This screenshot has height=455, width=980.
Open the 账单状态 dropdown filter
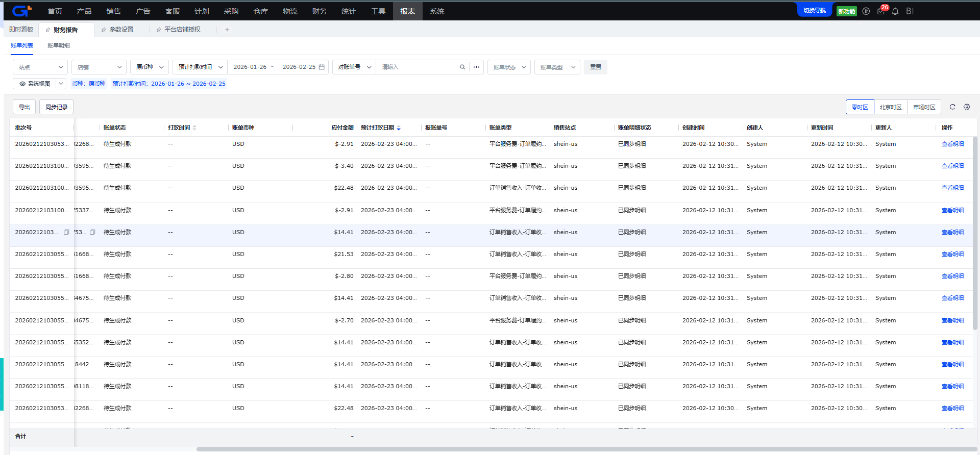509,67
